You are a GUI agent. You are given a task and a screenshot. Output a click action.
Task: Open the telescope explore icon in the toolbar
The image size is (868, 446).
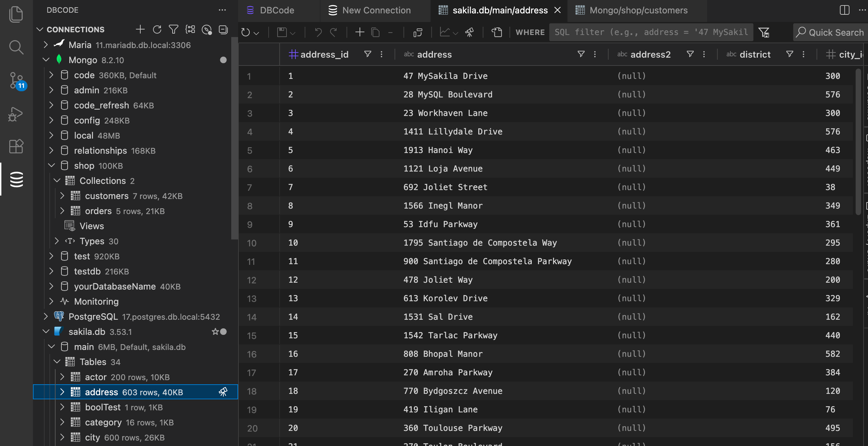[469, 33]
